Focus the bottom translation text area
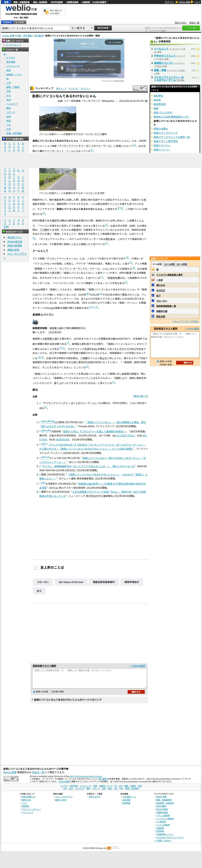The height and width of the screenshot is (868, 202). click(90, 678)
